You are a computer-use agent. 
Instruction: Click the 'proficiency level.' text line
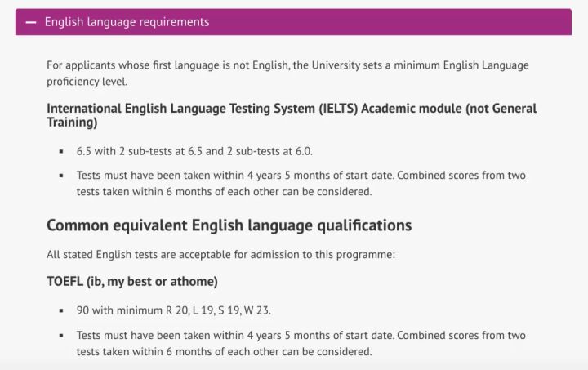tap(87, 82)
